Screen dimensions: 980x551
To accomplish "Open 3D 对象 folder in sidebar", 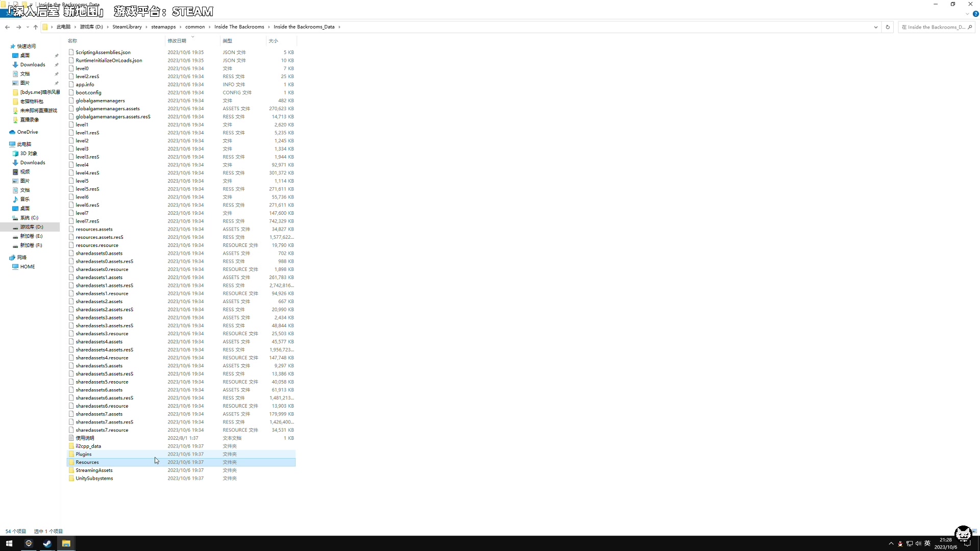I will (x=29, y=154).
